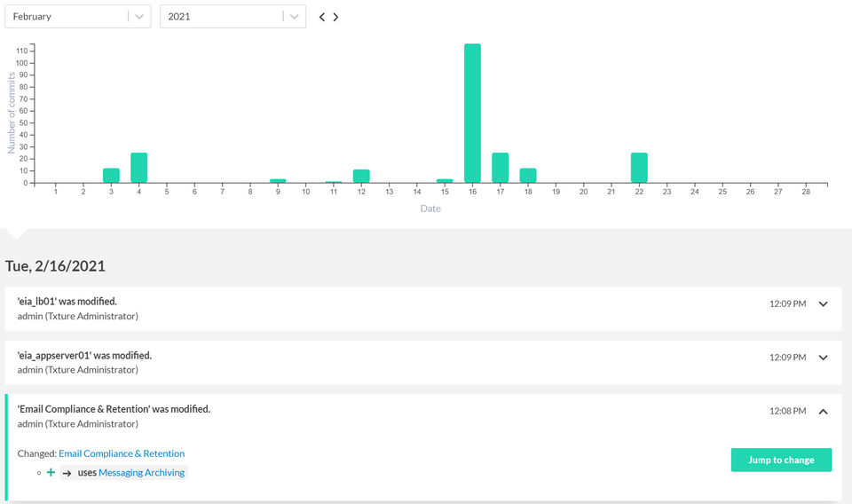
Task: Click the 'eia_lb01' was modified title
Action: 67,302
